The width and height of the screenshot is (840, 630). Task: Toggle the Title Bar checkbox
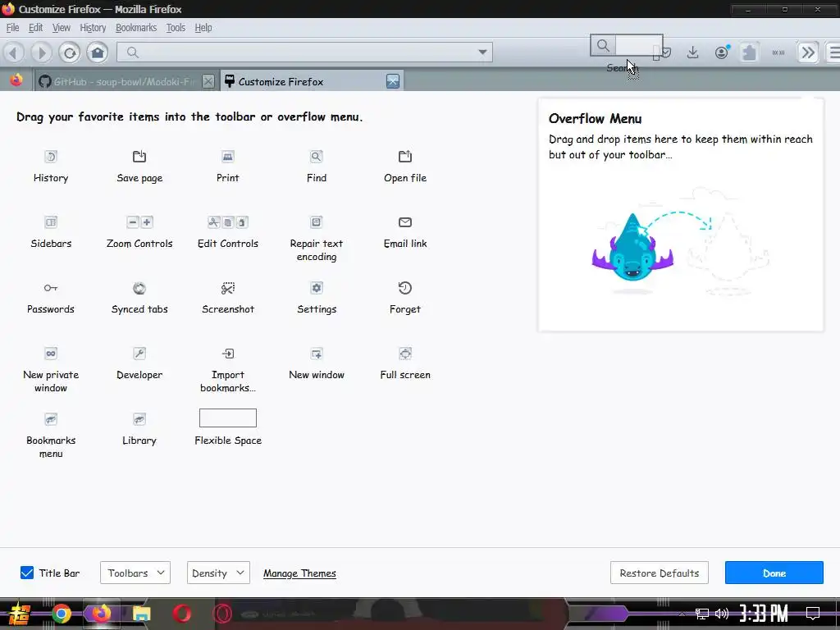tap(27, 573)
